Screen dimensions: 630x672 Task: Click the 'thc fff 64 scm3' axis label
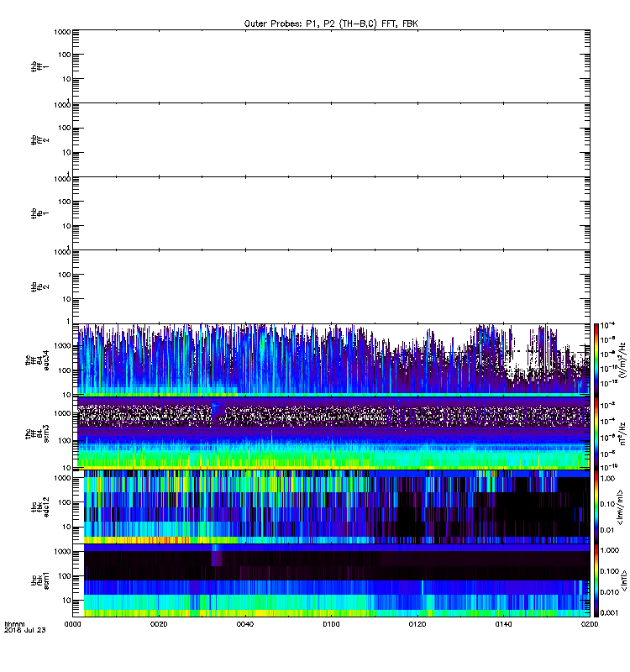point(37,433)
